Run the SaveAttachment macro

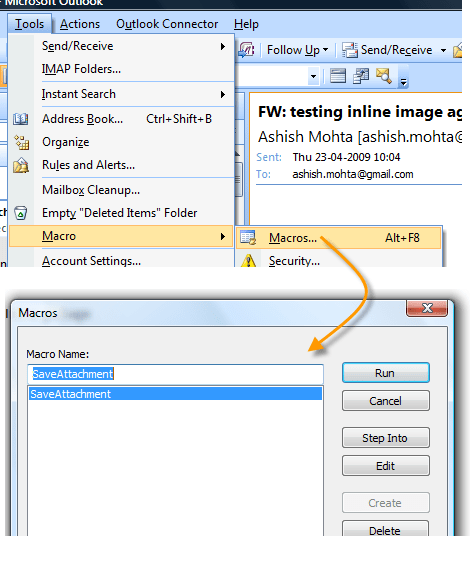tap(386, 373)
